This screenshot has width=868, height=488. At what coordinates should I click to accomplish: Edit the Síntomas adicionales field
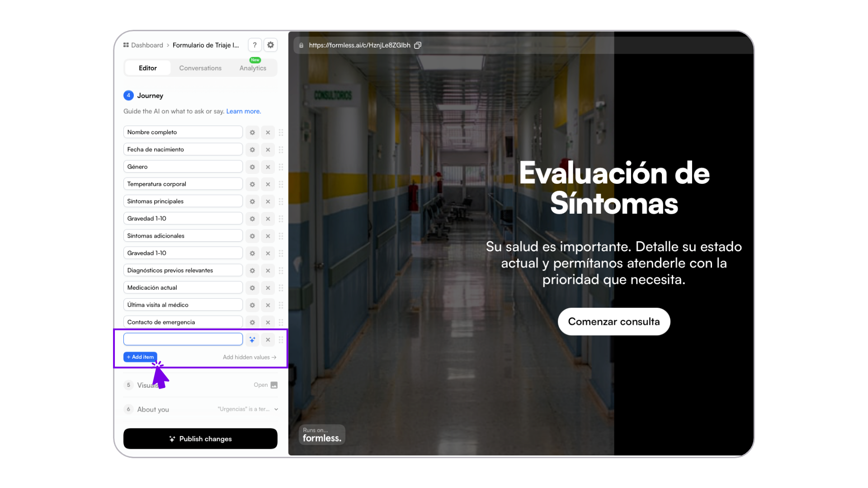pos(183,235)
